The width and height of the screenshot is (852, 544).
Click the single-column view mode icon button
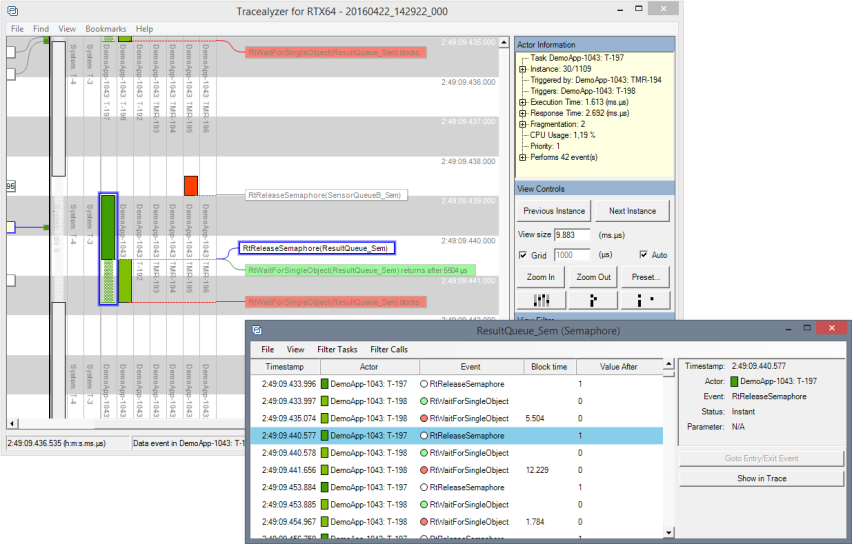tap(593, 300)
